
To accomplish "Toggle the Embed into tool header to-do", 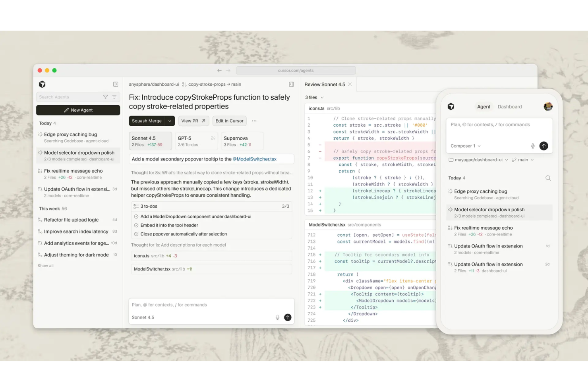I will pyautogui.click(x=136, y=225).
